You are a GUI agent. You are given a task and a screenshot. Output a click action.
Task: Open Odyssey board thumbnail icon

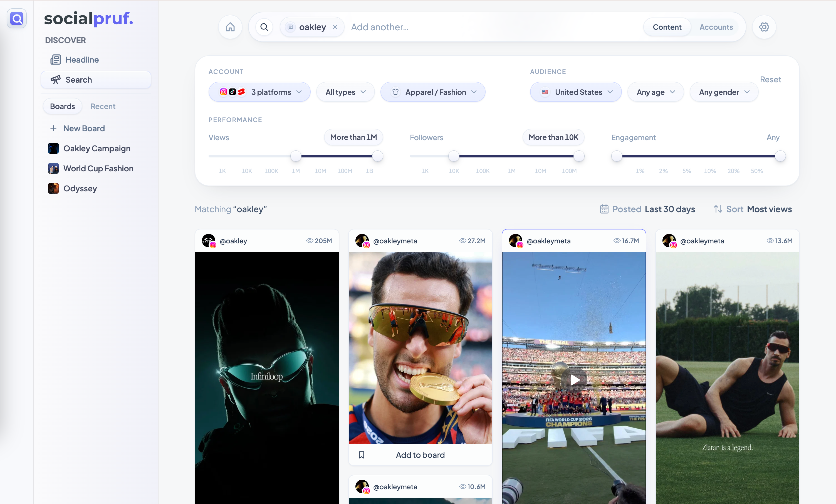(53, 188)
